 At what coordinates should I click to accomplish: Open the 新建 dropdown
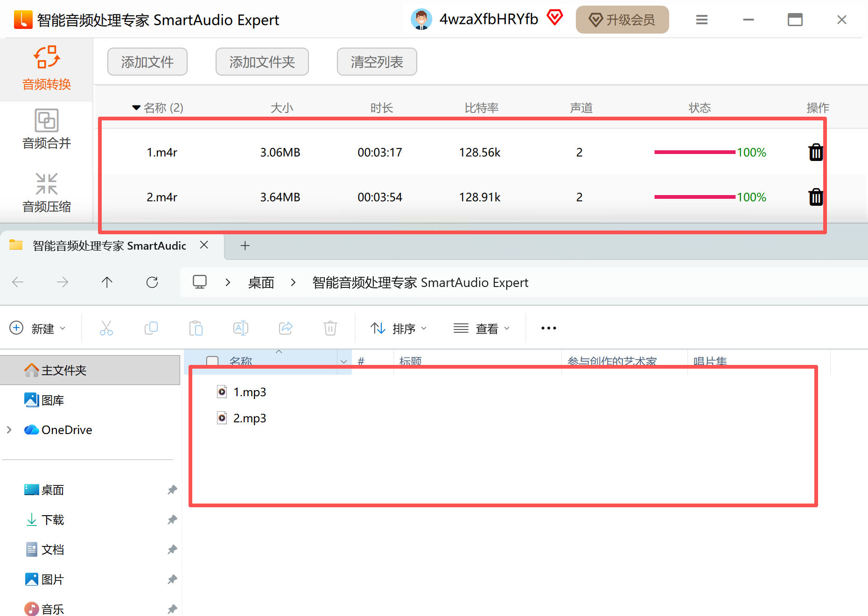click(x=38, y=329)
